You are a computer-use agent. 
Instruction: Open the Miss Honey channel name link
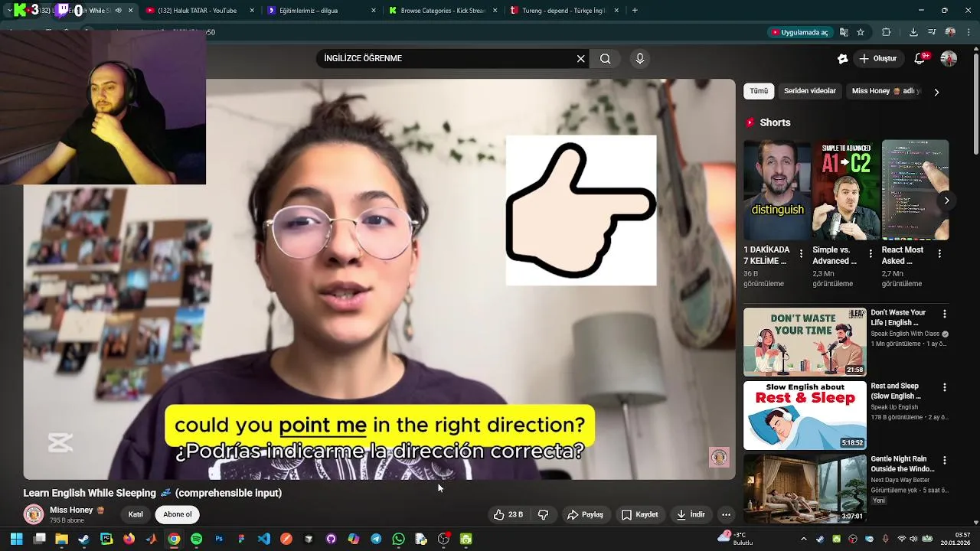click(71, 510)
